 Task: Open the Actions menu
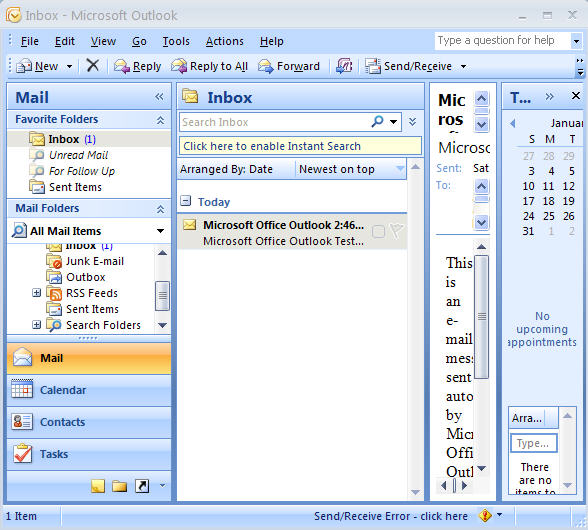pyautogui.click(x=225, y=41)
